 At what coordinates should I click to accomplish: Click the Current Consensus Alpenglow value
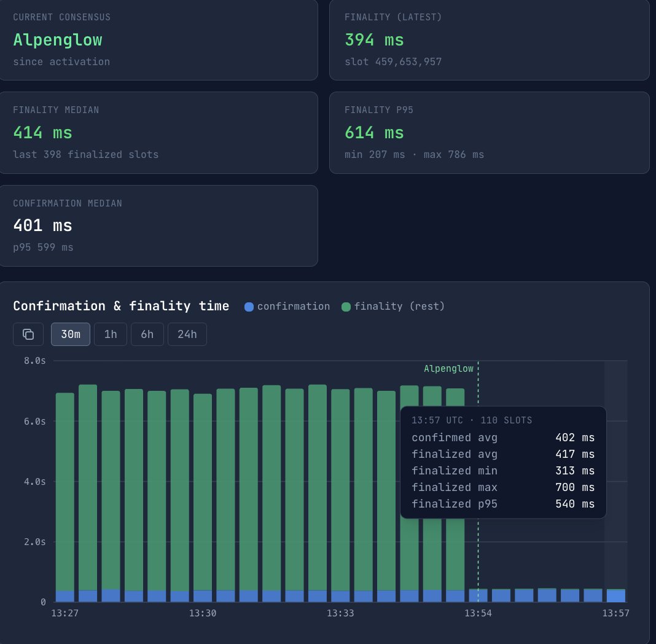58,40
